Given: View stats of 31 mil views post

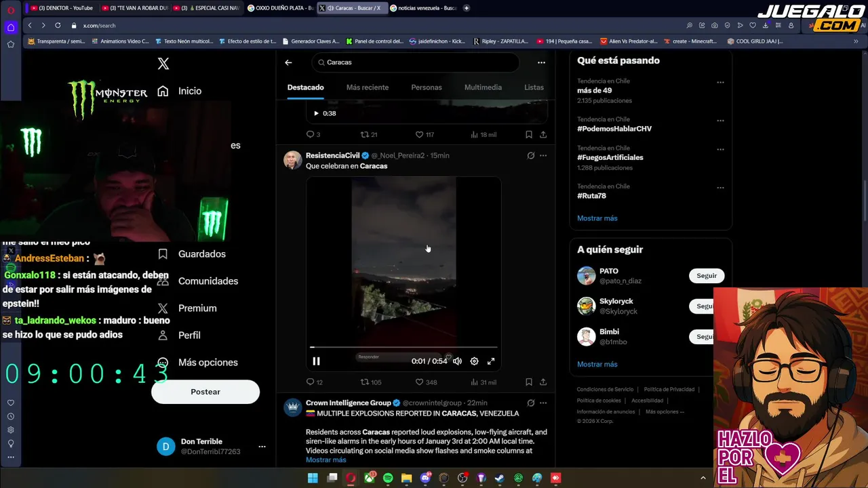Looking at the screenshot, I should [483, 382].
